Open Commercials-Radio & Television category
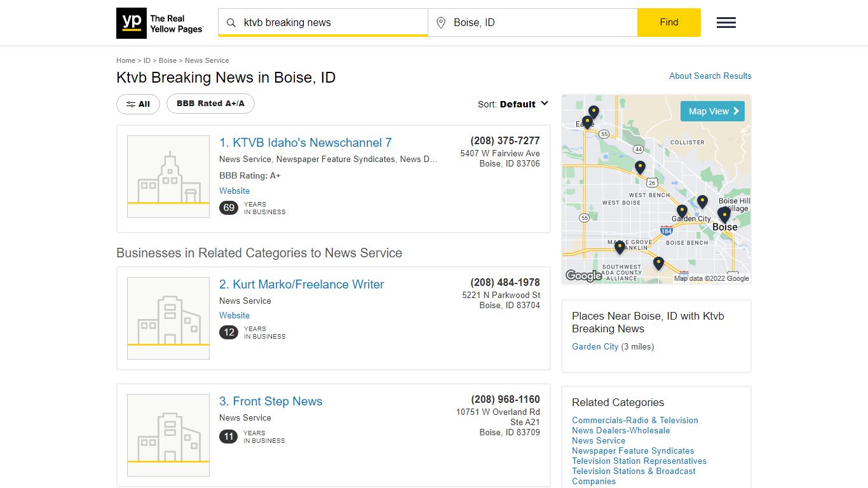Image resolution: width=868 pixels, height=488 pixels. pyautogui.click(x=635, y=420)
